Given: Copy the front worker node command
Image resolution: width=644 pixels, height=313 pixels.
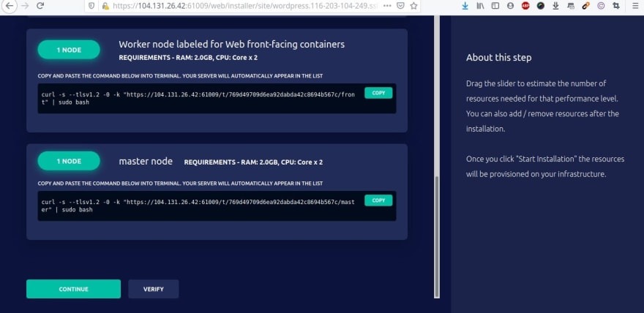Looking at the screenshot, I should click(x=378, y=93).
